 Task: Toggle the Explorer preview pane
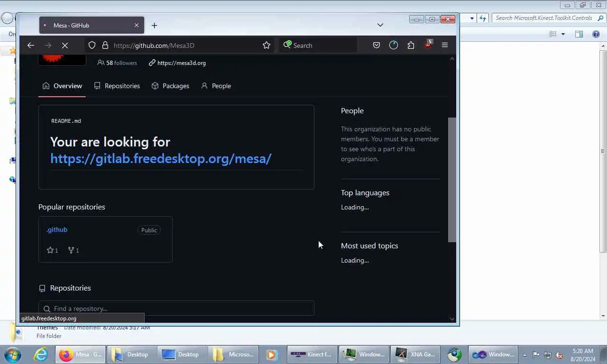(579, 34)
